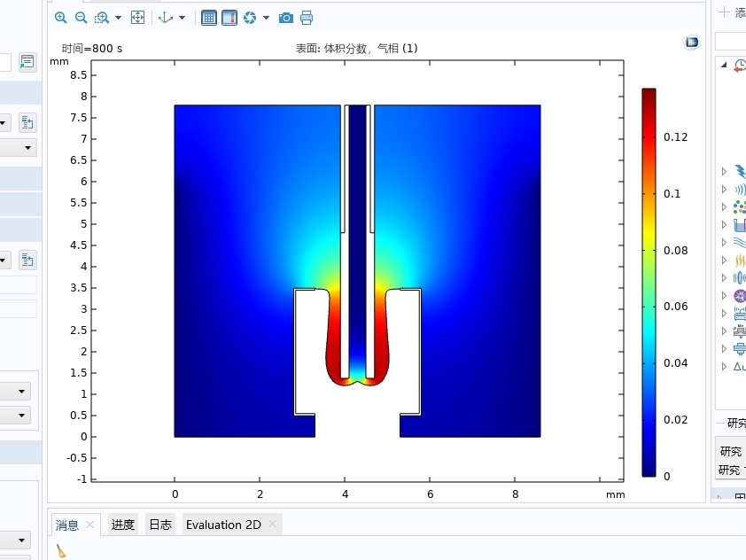This screenshot has width=746, height=560.
Task: Collapse the top tree node with clock icon
Action: click(x=724, y=65)
